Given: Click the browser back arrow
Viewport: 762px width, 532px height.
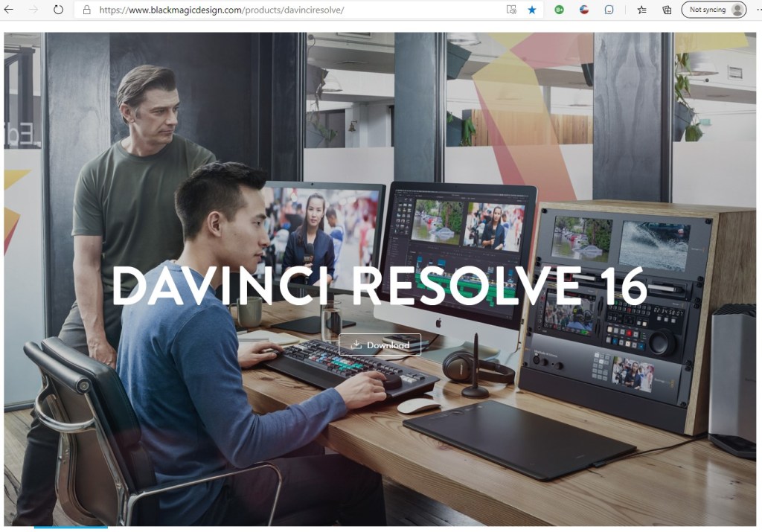Looking at the screenshot, I should [9, 10].
